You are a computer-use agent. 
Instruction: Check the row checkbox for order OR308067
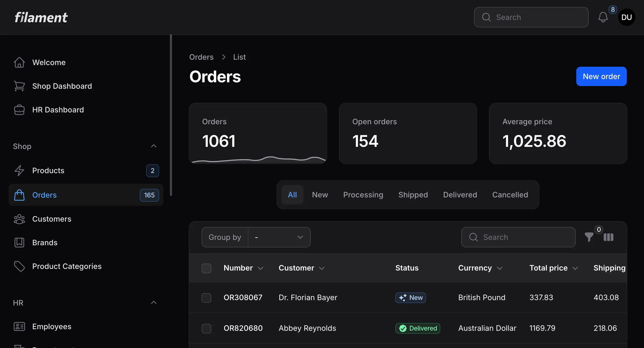pyautogui.click(x=206, y=298)
